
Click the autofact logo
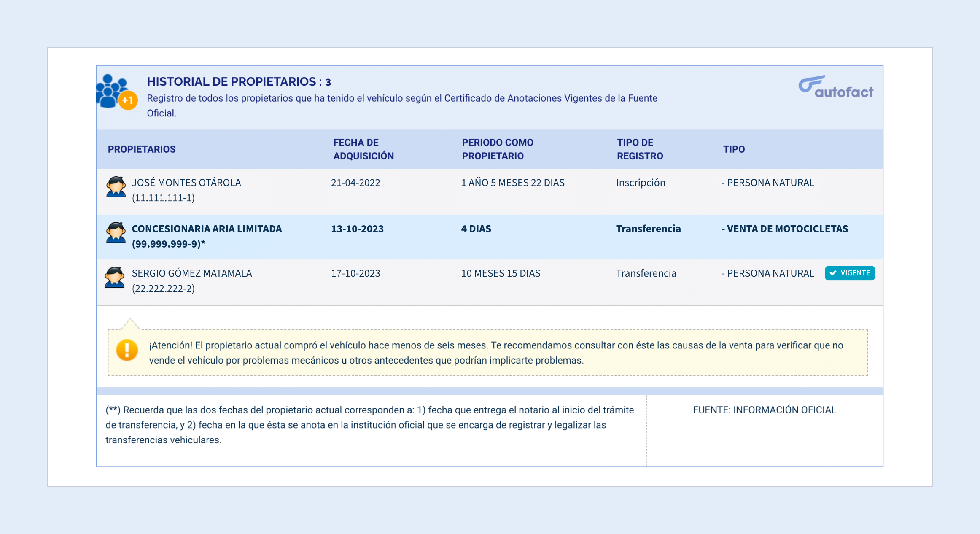click(835, 87)
